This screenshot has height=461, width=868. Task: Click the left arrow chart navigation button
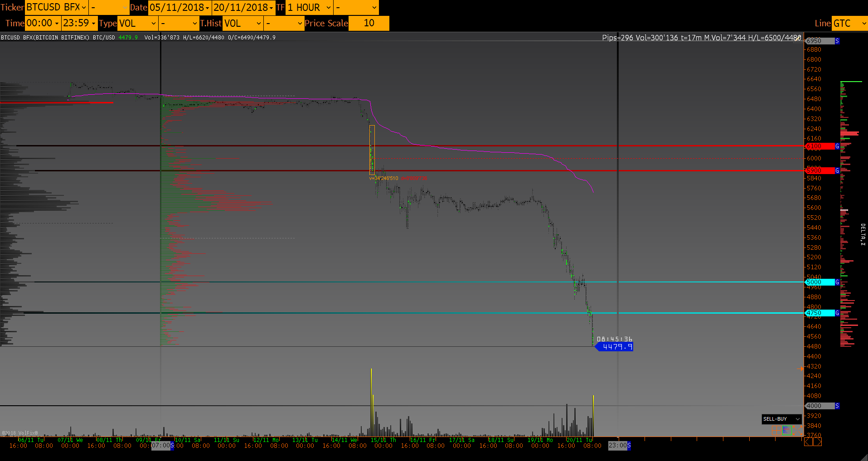click(x=808, y=442)
